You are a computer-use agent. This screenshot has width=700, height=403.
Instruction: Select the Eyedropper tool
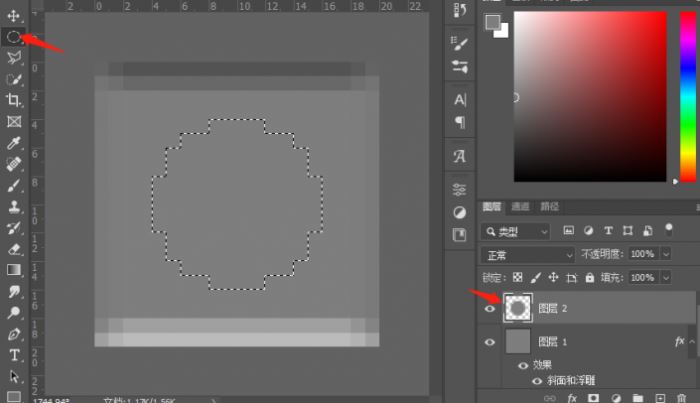[14, 143]
